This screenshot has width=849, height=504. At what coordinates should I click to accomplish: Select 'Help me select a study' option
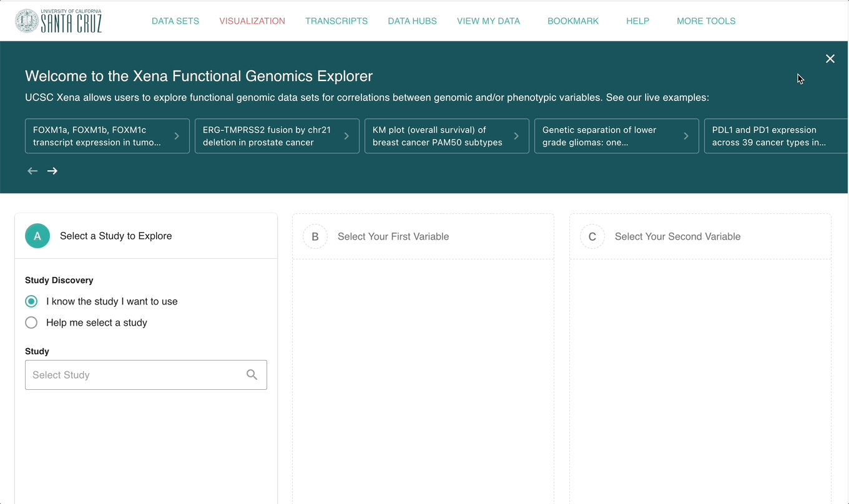[31, 322]
